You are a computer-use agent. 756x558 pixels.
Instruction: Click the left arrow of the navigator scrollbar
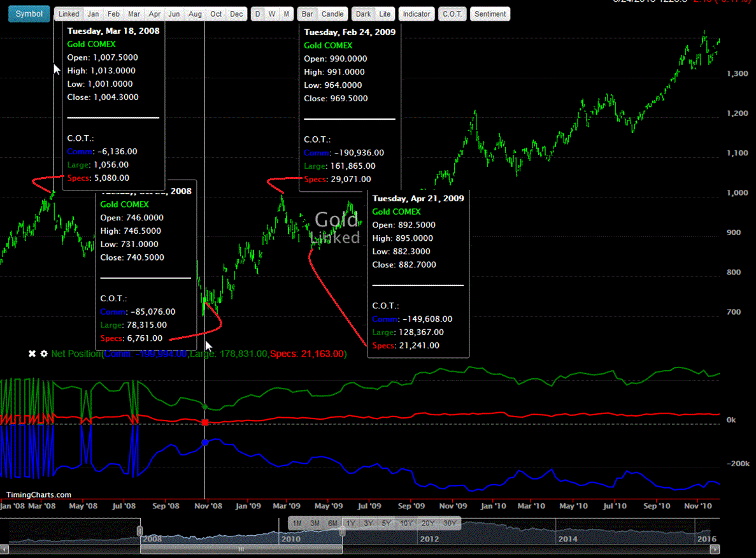point(4,549)
